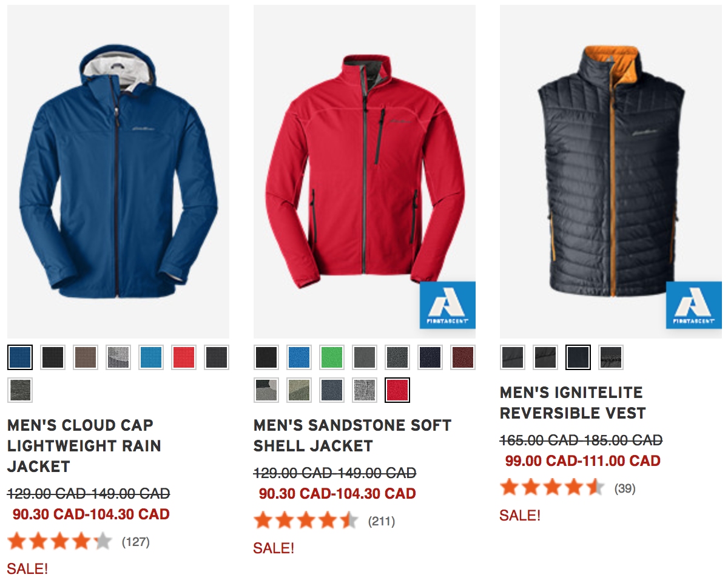Open Men's IgniteLite Reversible Vest link
This screenshot has width=728, height=580.
[573, 403]
